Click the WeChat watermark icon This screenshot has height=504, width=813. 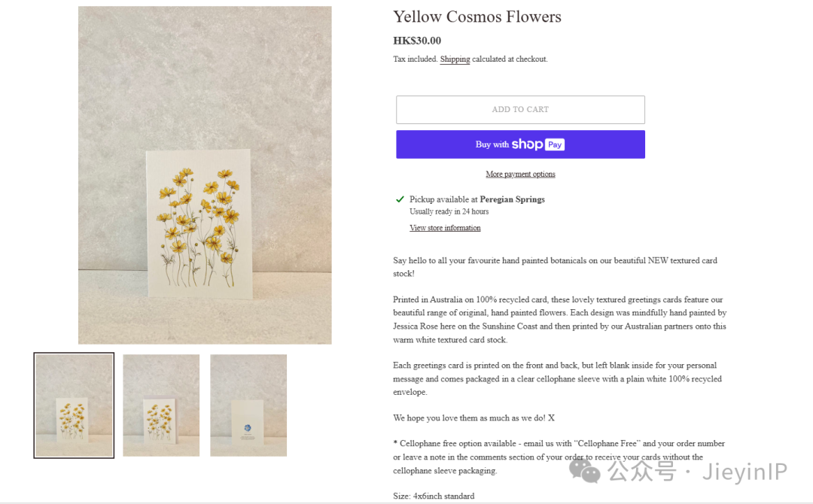[x=584, y=472]
